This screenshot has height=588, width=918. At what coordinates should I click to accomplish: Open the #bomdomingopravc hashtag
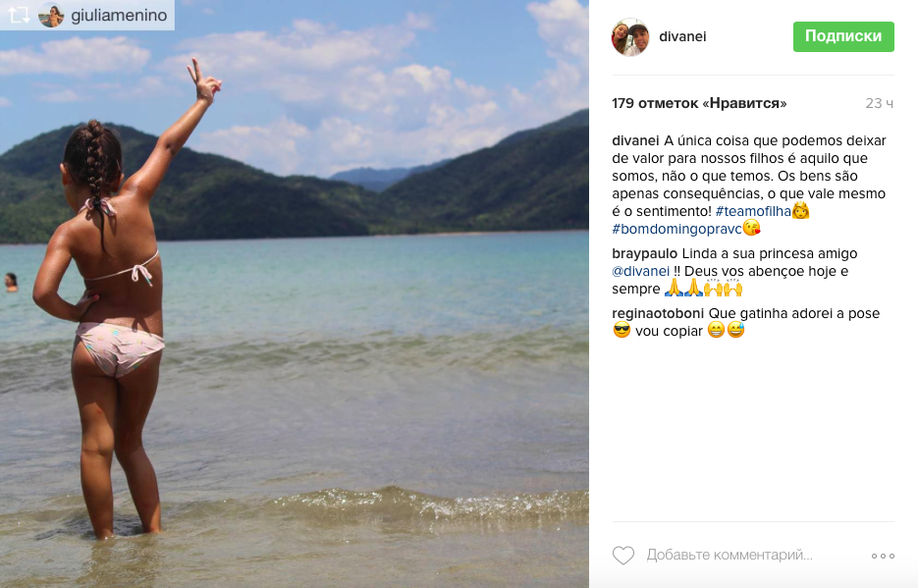click(x=676, y=229)
